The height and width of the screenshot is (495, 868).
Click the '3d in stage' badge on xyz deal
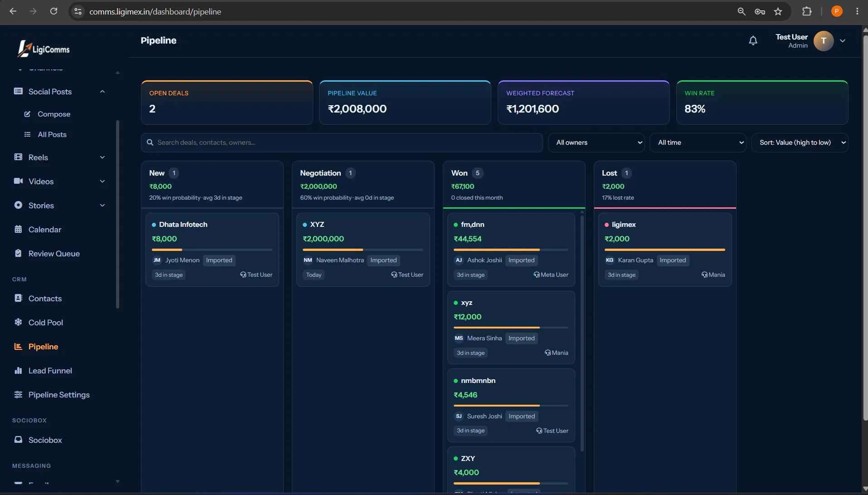pos(470,353)
